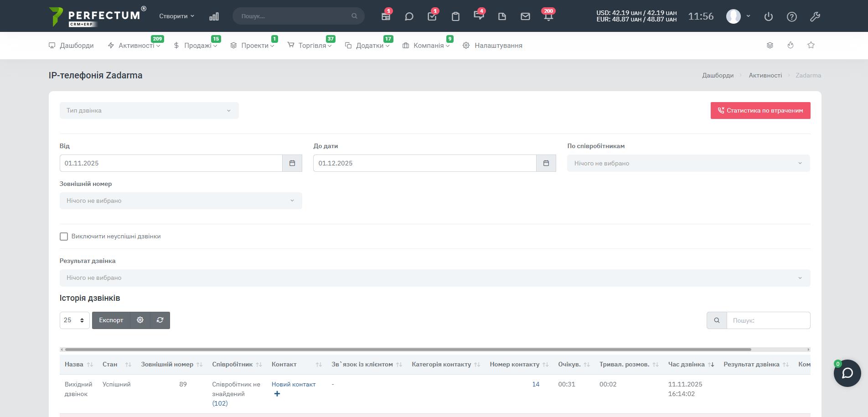Viewport: 868px width, 417px height.
Task: Click the power logout icon
Action: 769,16
